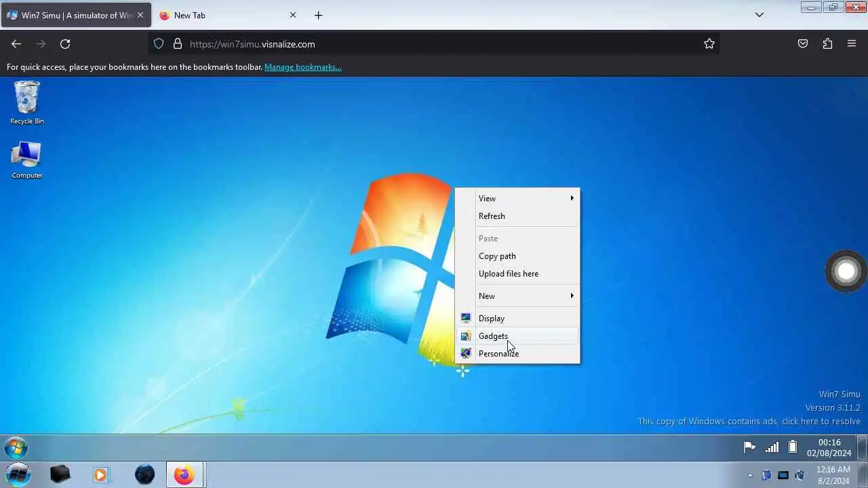Screen dimensions: 868x488
Task: Click the Display icon in context menu
Action: [466, 318]
